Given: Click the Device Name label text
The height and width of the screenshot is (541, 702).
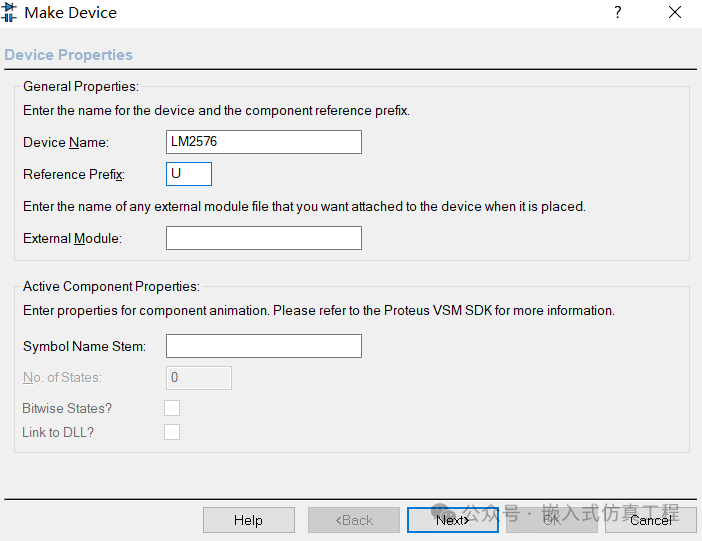Looking at the screenshot, I should pos(66,143).
